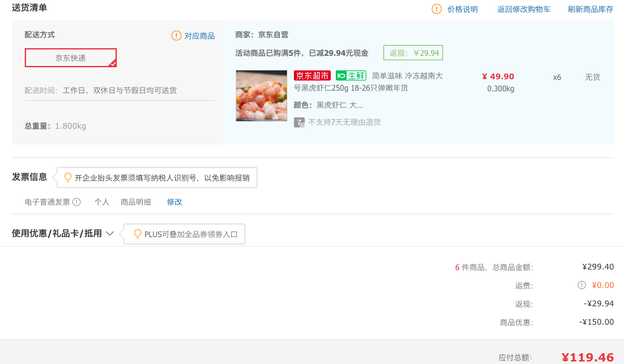Click the info icon beside 电子普通发票
This screenshot has height=364, width=624.
tap(76, 202)
